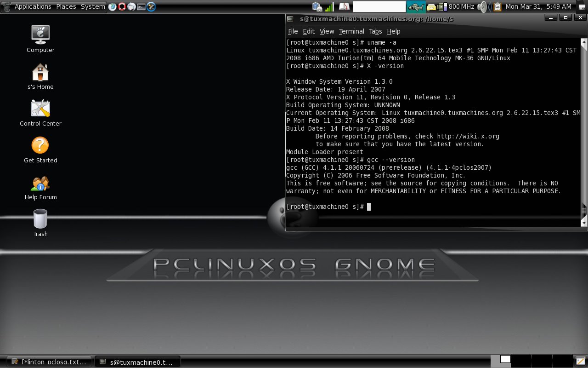This screenshot has height=368, width=588.
Task: Open the s's Home folder icon
Action: tap(40, 75)
